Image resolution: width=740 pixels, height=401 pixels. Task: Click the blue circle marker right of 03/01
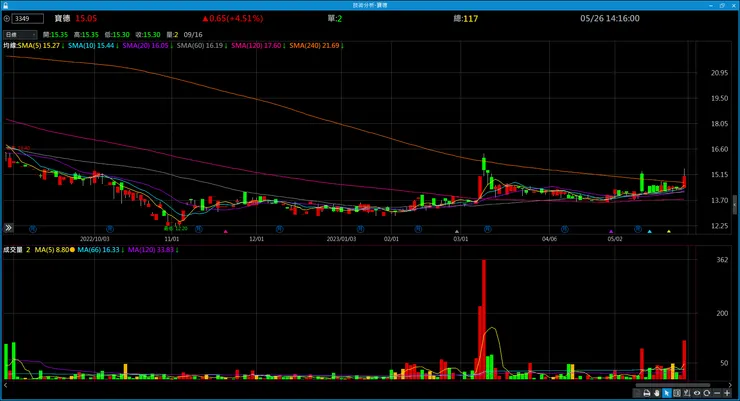(488, 229)
